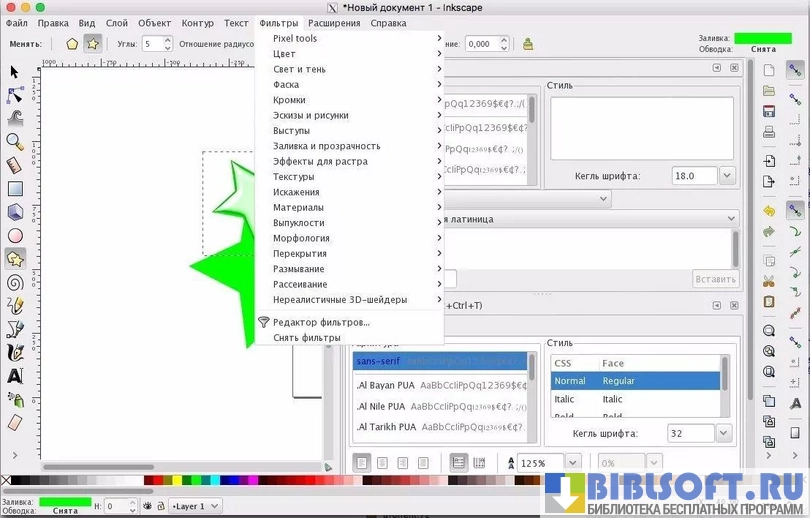Open the Расширения menu
This screenshot has height=518, width=810.
pos(333,23)
